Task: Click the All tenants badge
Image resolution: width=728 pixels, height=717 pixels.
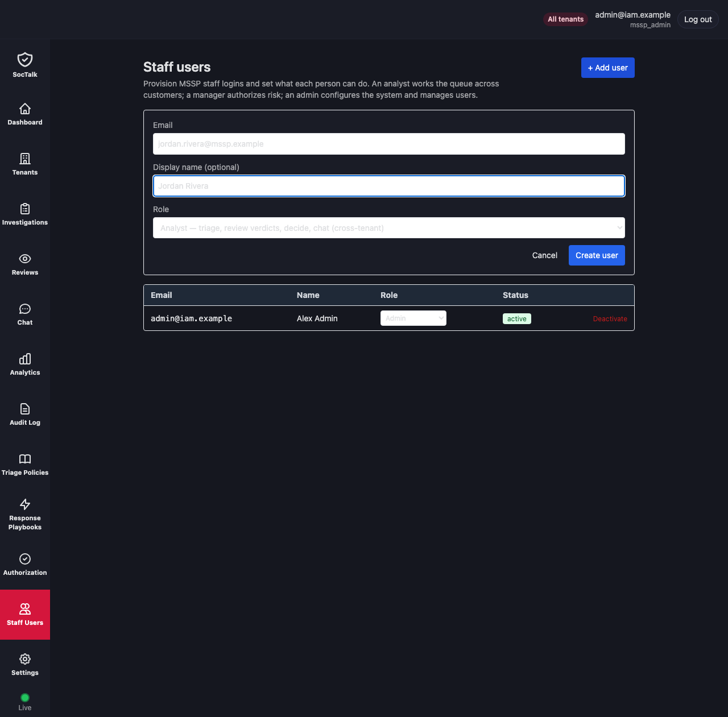Action: 566,19
